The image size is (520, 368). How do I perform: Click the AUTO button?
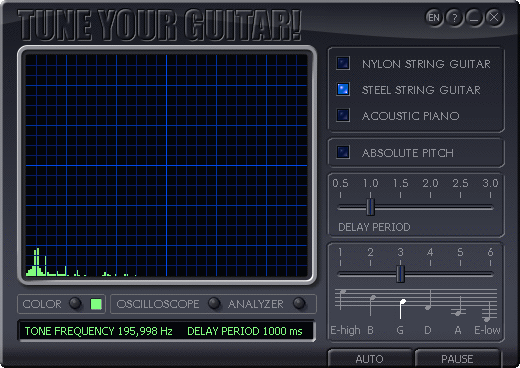369,359
